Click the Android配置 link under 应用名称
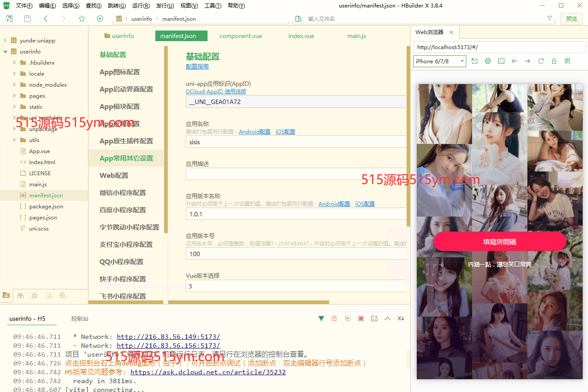588x392 pixels. click(x=254, y=131)
